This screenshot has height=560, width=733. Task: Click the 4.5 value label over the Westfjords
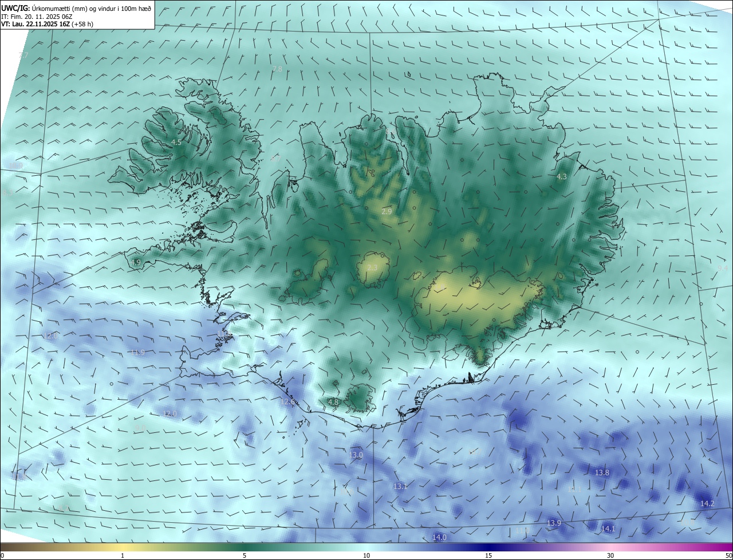pyautogui.click(x=176, y=143)
